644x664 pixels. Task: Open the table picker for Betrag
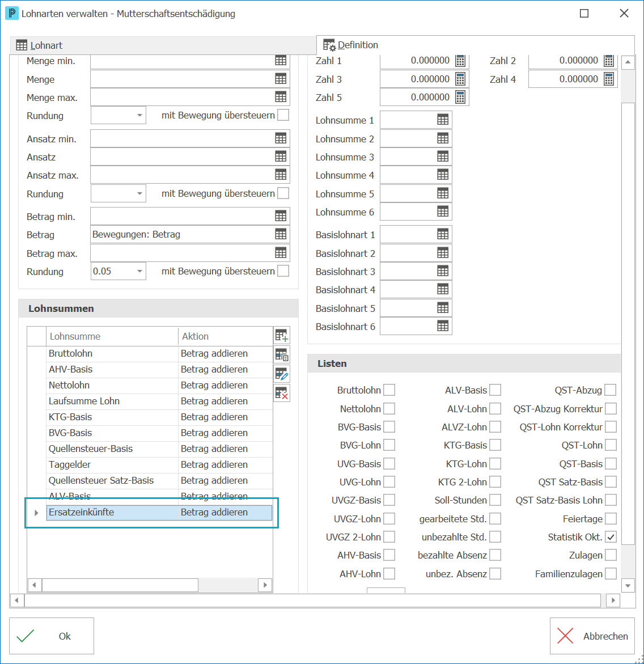tap(281, 234)
